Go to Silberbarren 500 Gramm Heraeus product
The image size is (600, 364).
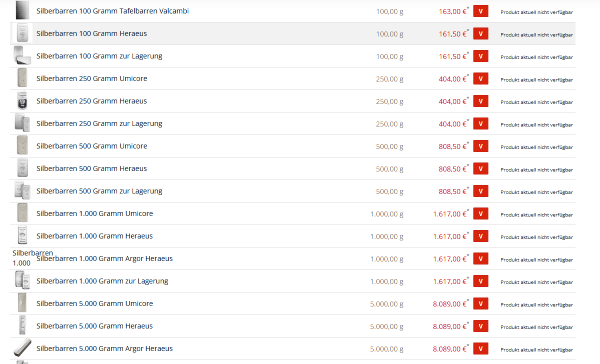coord(92,168)
